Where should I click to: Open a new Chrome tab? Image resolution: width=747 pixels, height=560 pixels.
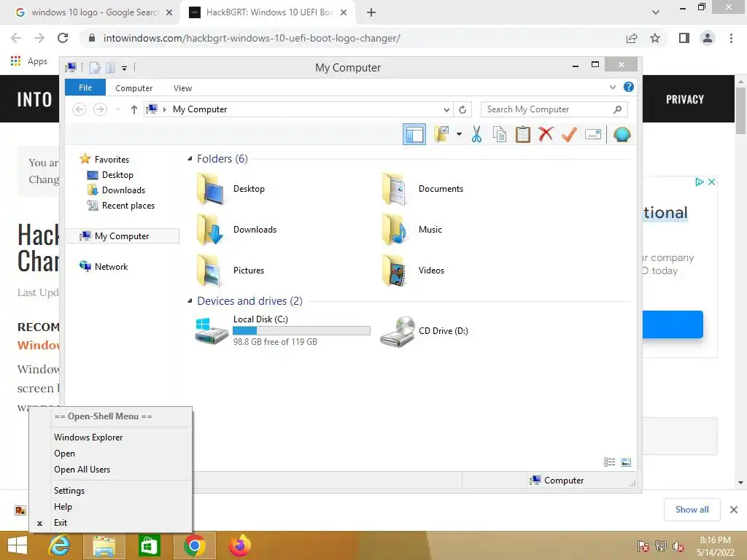371,12
